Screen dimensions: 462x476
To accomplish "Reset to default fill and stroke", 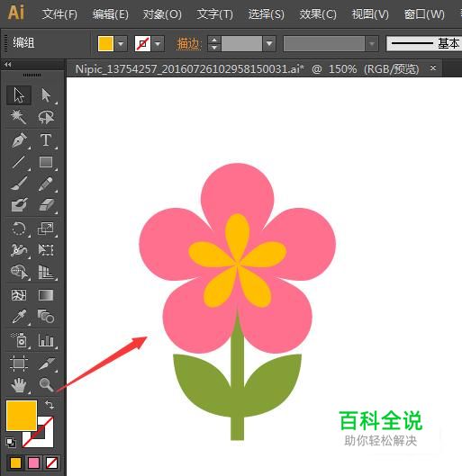I will [x=11, y=443].
